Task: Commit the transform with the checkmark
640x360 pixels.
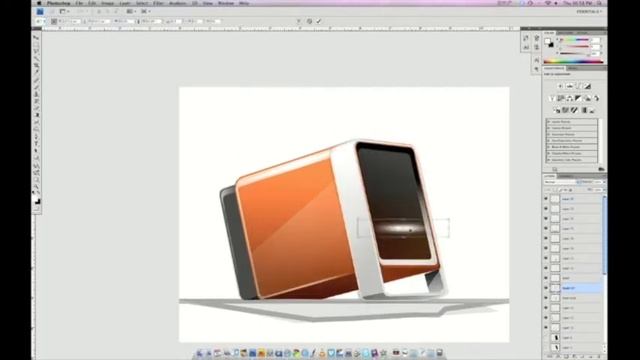Action: click(x=319, y=21)
